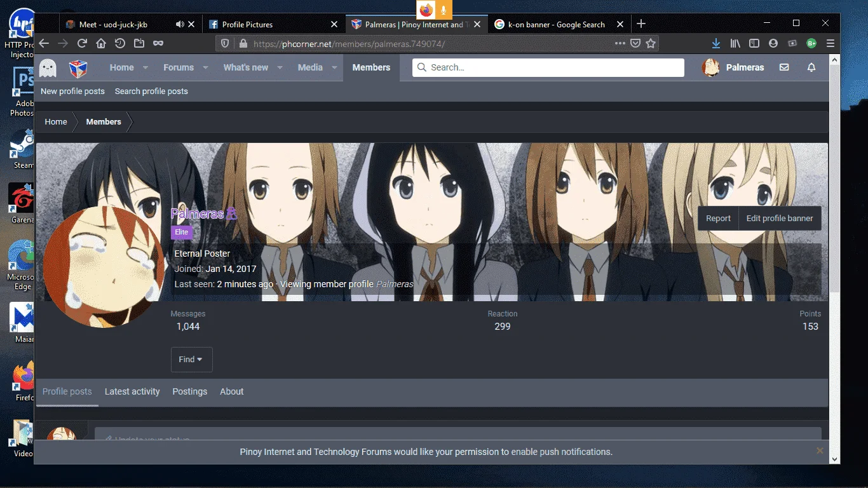Save the page to Pocket
Viewport: 868px width, 488px height.
pos(635,43)
